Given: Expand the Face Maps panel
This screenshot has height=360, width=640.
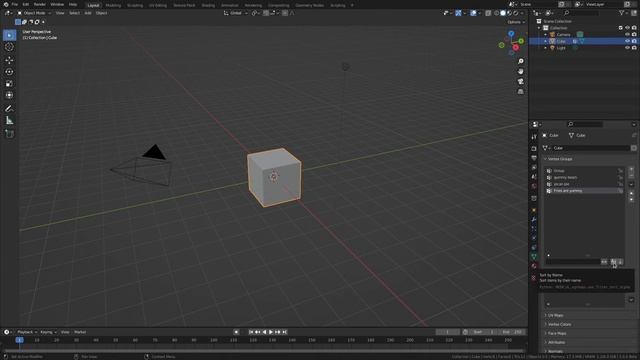Looking at the screenshot, I should pos(557,333).
